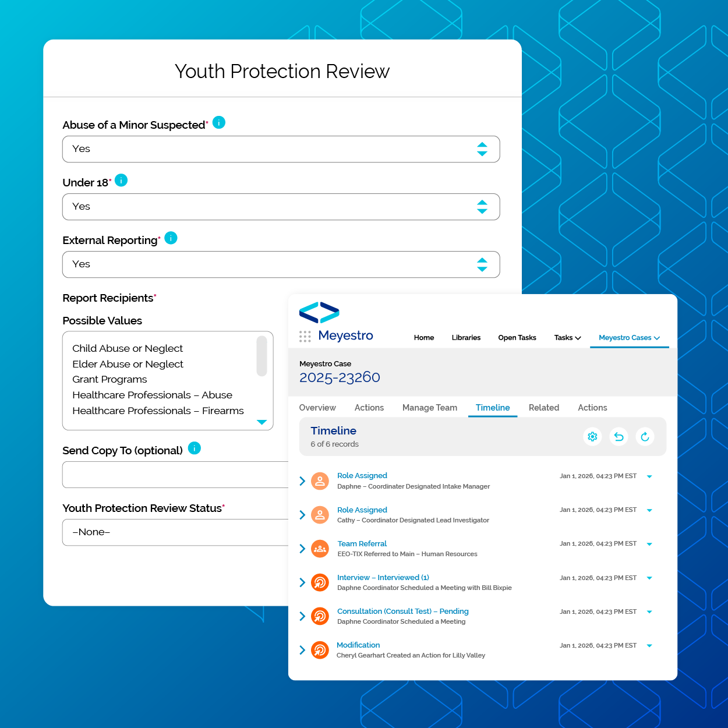
Task: Open Youth Protection Review Status dropdown
Action: (175, 532)
